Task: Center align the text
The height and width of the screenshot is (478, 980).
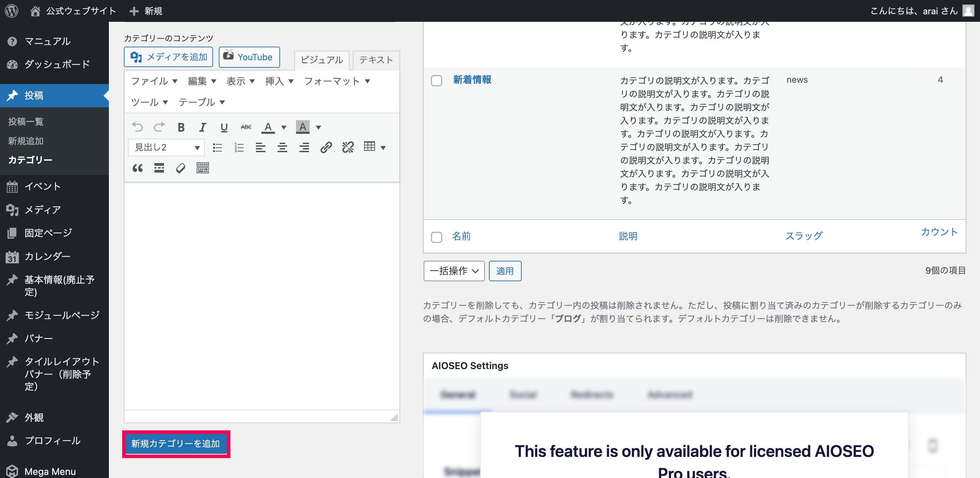Action: 282,147
